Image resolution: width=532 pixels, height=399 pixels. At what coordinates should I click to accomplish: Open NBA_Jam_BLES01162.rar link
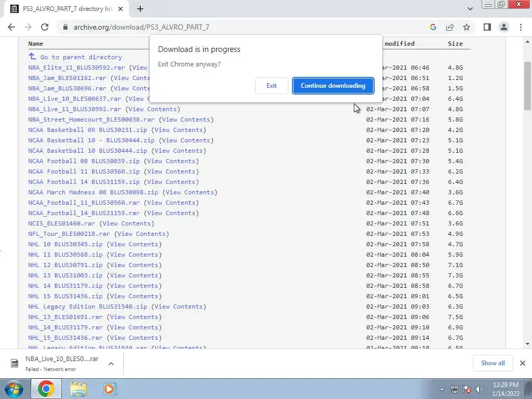coord(67,78)
